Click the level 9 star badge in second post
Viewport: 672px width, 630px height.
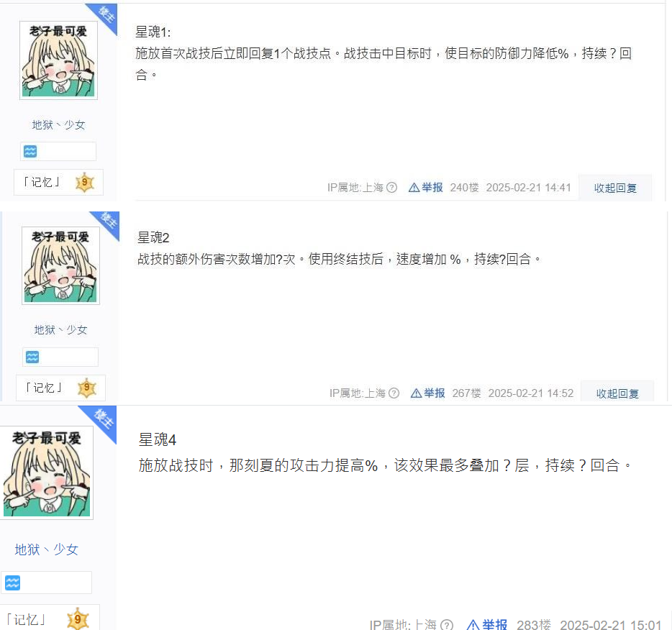(x=87, y=388)
